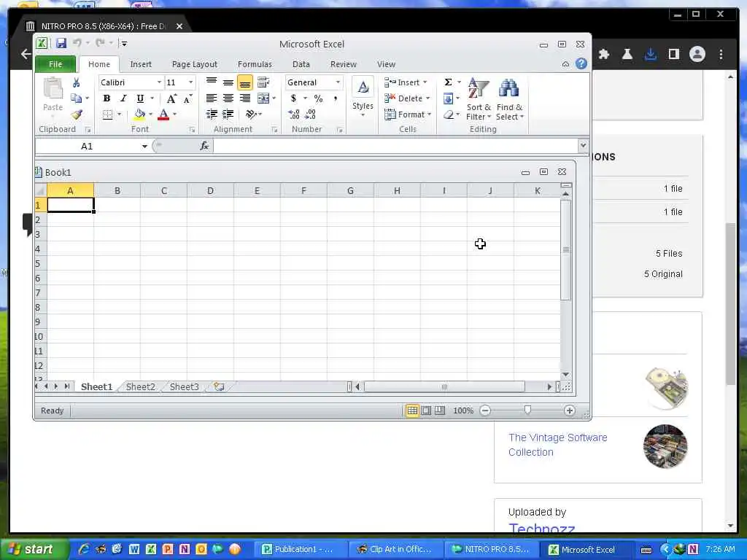Click the Increase Indent icon
Image resolution: width=747 pixels, height=560 pixels.
click(x=228, y=114)
